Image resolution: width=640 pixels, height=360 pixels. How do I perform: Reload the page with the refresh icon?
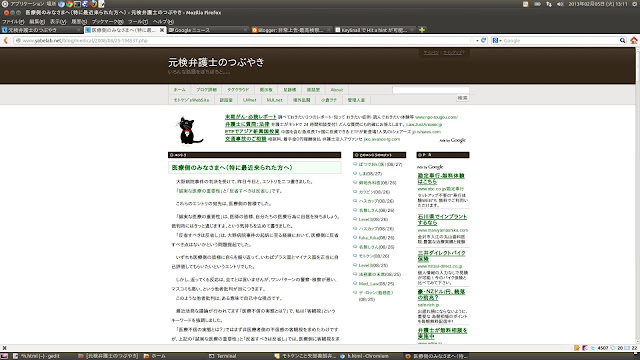coord(484,40)
